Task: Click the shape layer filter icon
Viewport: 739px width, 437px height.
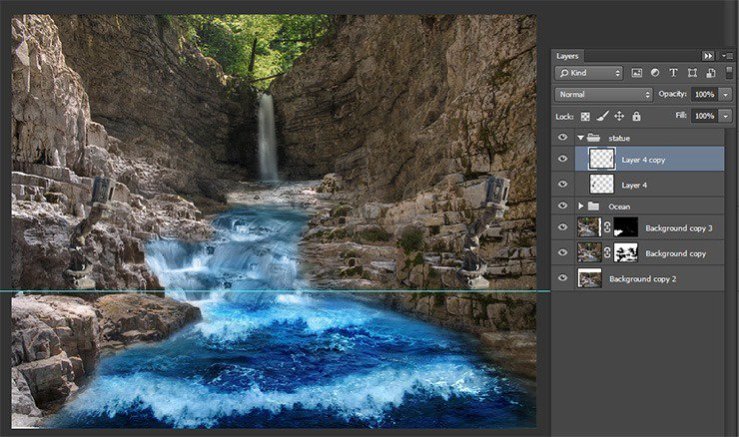Action: [x=691, y=73]
